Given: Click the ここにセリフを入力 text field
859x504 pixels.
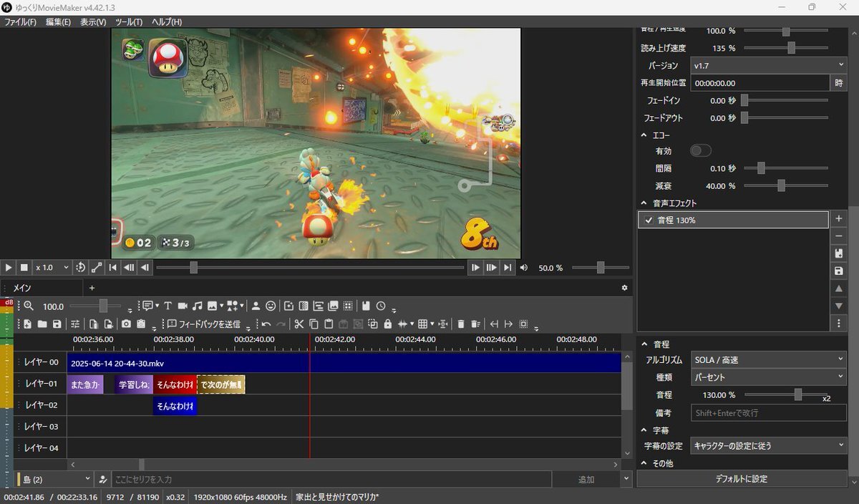Looking at the screenshot, I should point(331,479).
